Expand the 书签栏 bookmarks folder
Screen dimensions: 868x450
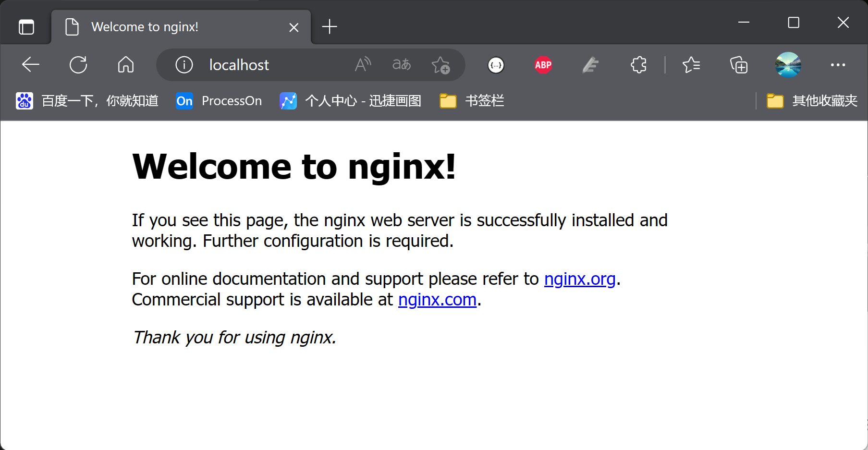pos(472,101)
